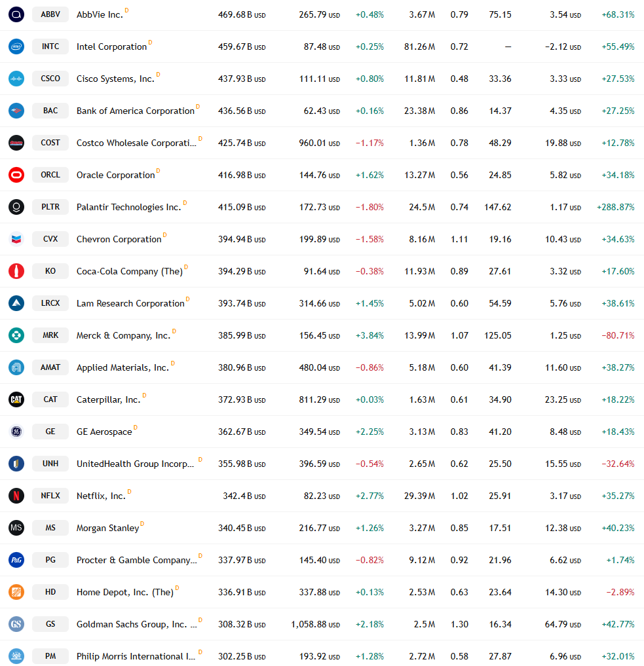
Task: Open Procter & Gamble Company link
Action: (137, 560)
